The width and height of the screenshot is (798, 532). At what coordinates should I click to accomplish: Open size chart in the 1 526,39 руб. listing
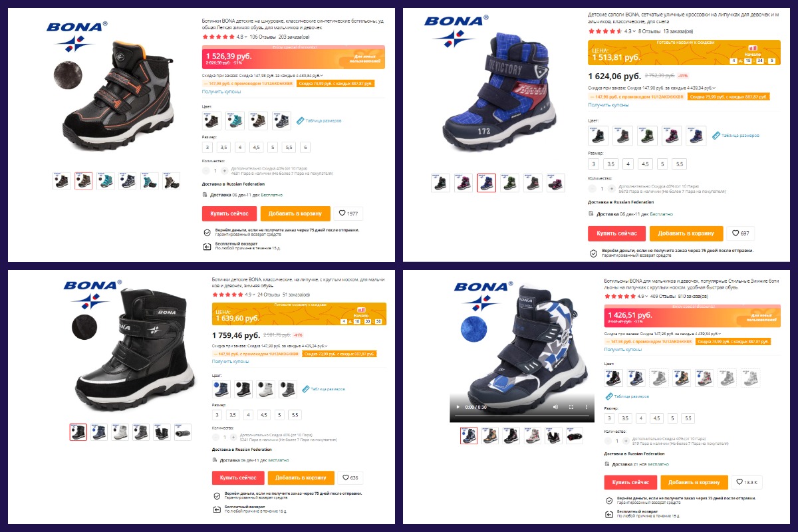(x=319, y=121)
